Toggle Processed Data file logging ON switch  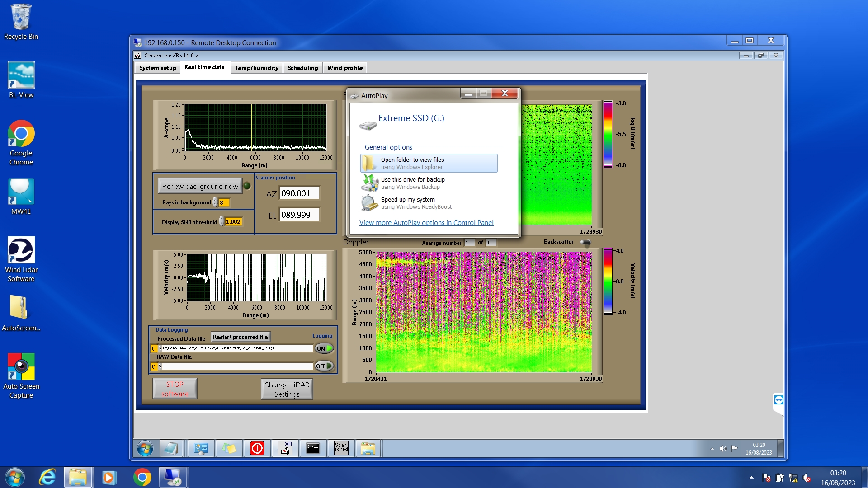[324, 348]
